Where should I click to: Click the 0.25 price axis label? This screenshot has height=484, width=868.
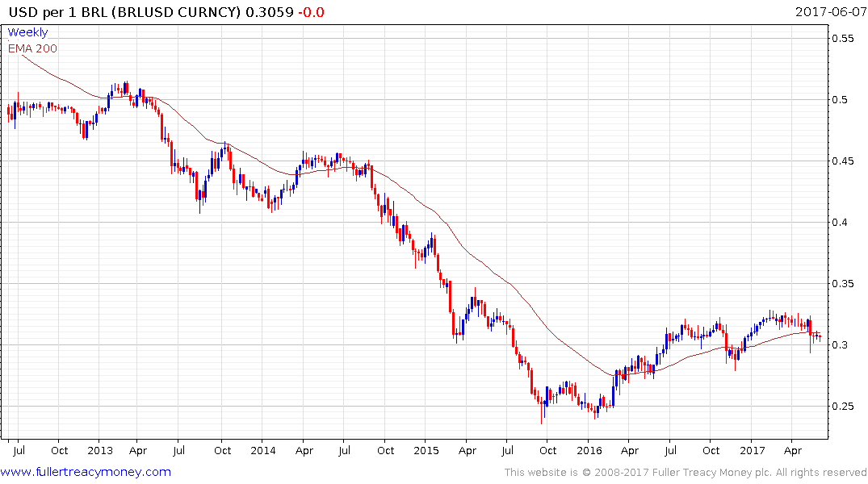tap(843, 407)
